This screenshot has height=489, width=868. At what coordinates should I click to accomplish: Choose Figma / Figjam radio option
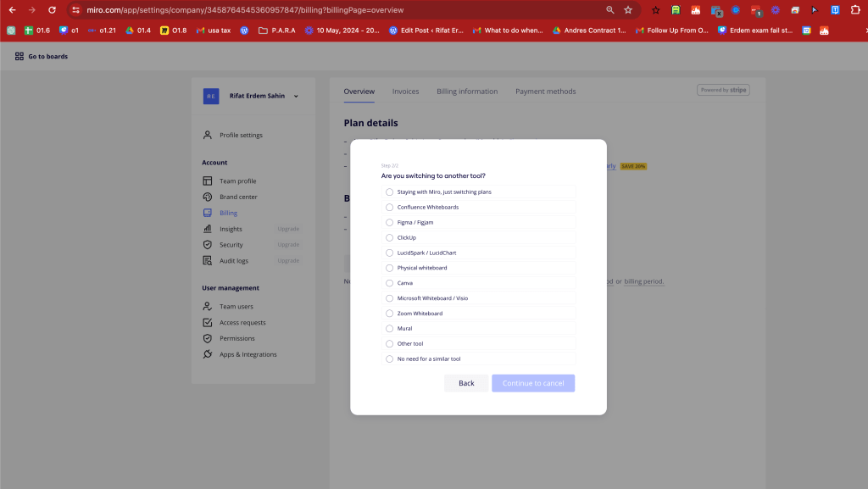tap(389, 222)
